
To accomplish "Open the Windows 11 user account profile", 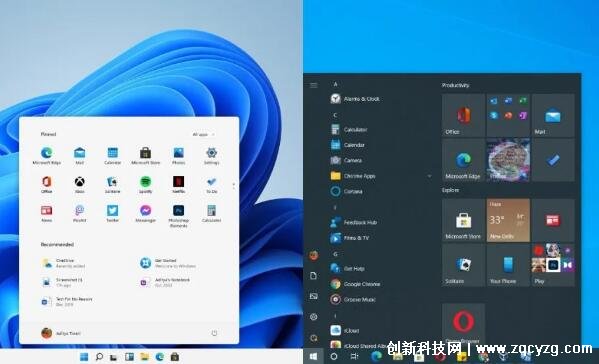I will [x=61, y=333].
